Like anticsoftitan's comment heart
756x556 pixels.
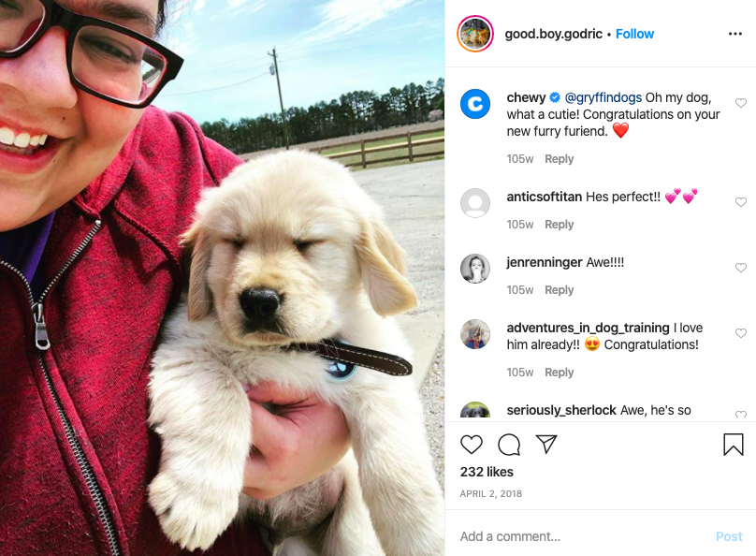(x=741, y=202)
